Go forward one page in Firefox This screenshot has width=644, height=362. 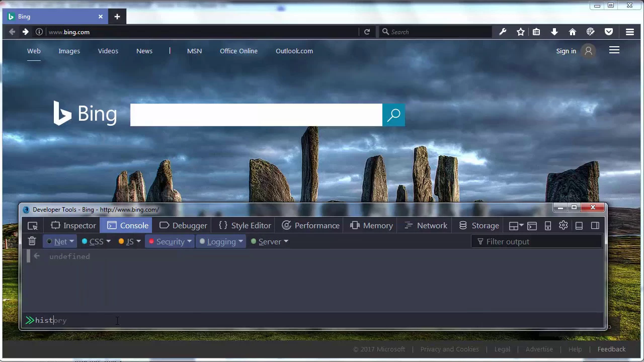[x=25, y=32]
